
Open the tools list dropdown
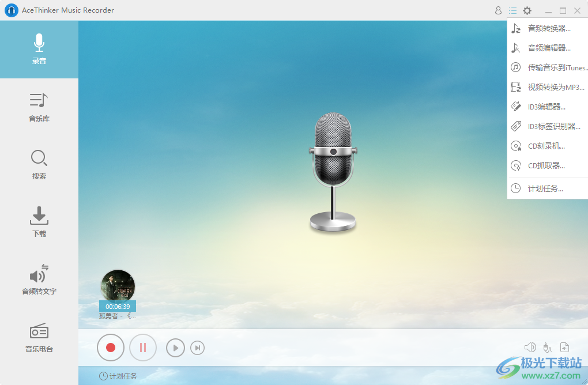pos(512,10)
